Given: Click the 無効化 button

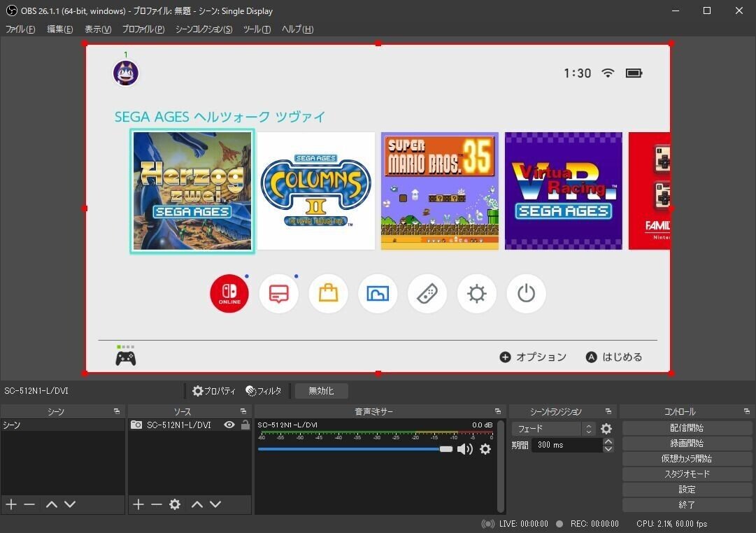Looking at the screenshot, I should (x=321, y=391).
